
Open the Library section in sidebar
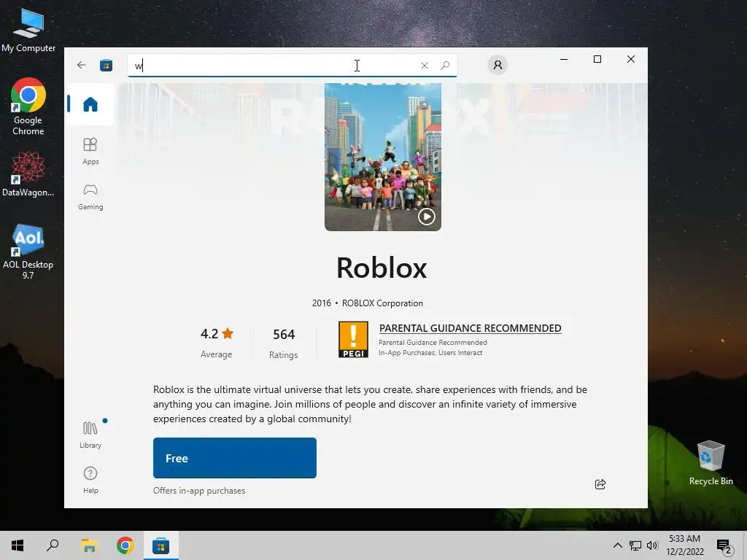pos(90,435)
